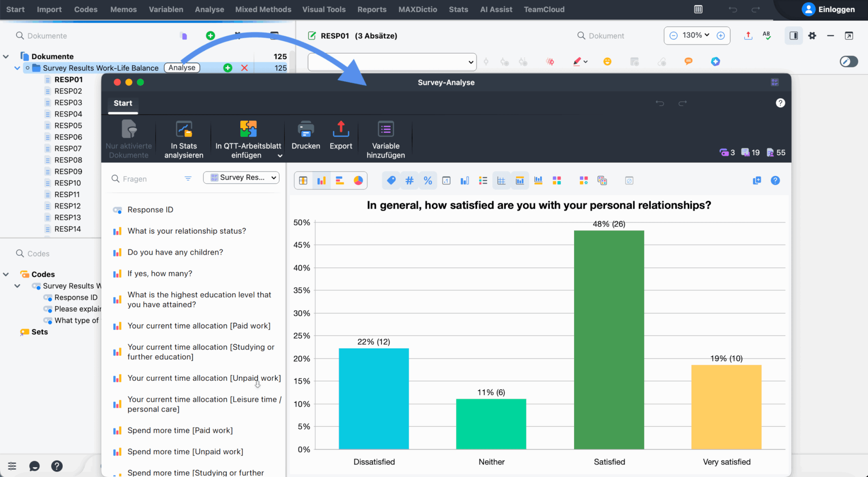
Task: Open the highlighter tool in the document toolbar
Action: [x=577, y=61]
